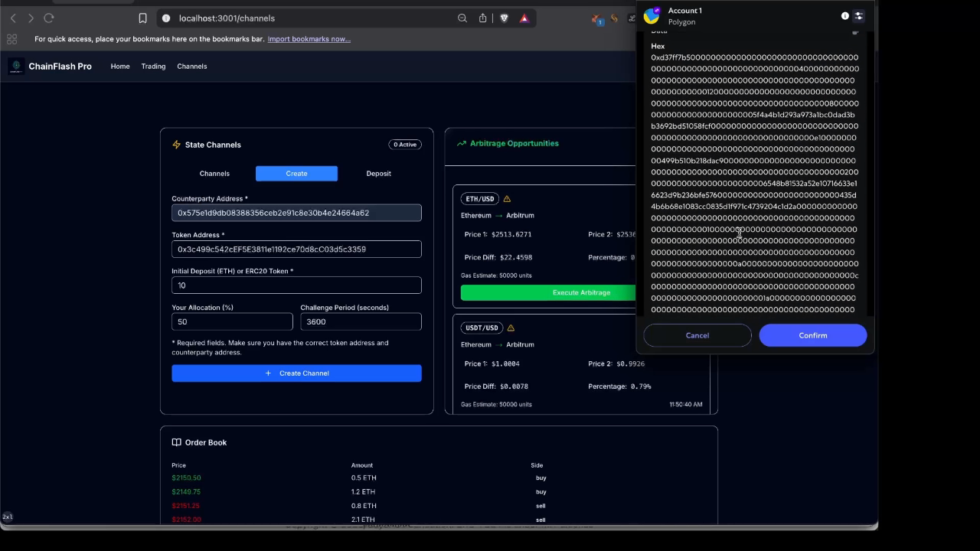Viewport: 980px width, 551px height.
Task: Go forward in browser history
Action: [31, 18]
